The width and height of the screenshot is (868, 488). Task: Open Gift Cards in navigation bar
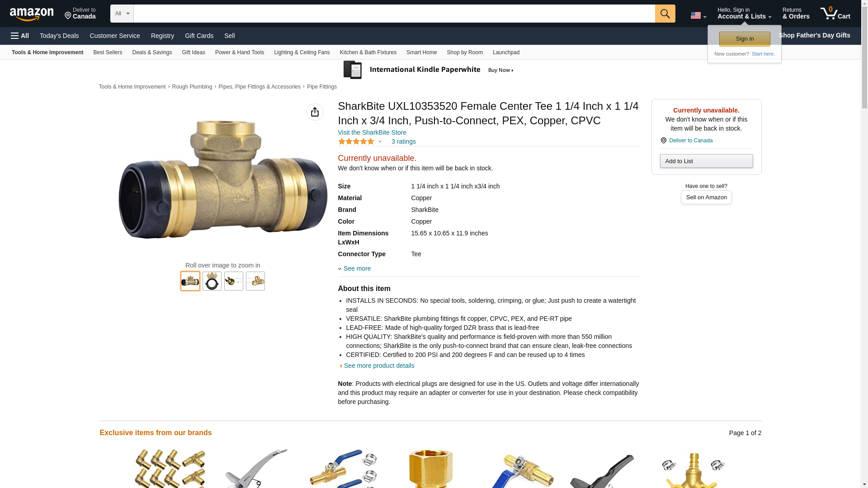199,36
